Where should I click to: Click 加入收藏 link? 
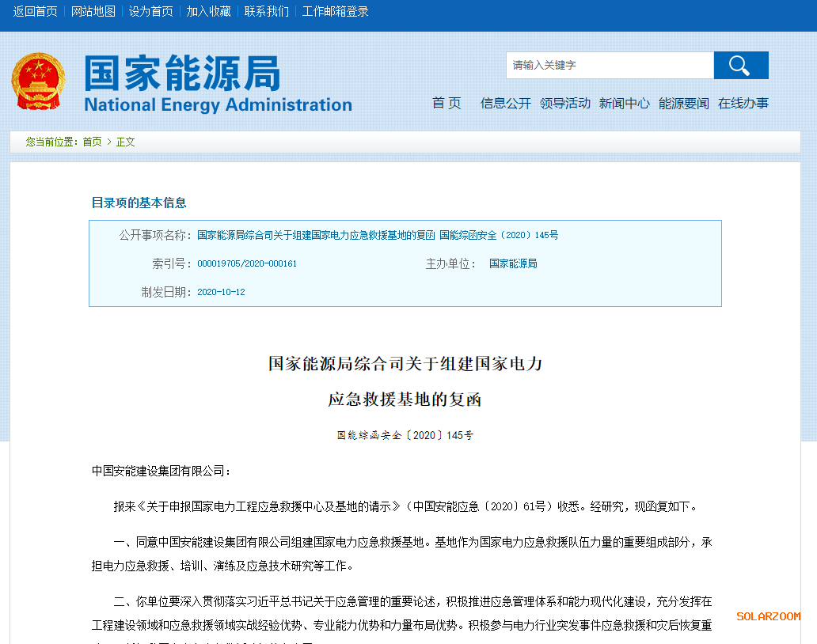(208, 12)
